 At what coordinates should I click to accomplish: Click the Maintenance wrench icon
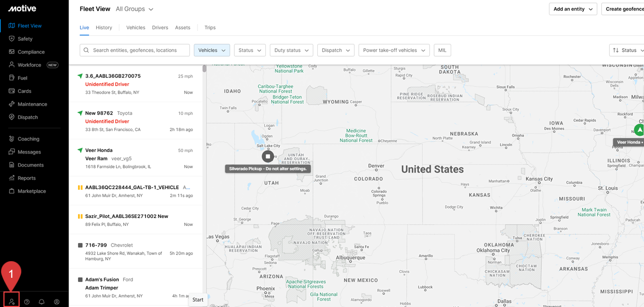point(12,104)
